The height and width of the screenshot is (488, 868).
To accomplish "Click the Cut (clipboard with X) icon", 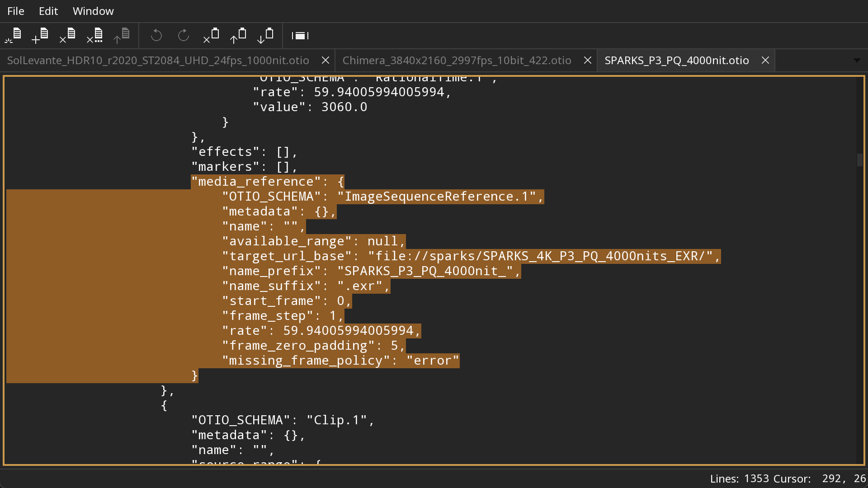I will point(211,35).
